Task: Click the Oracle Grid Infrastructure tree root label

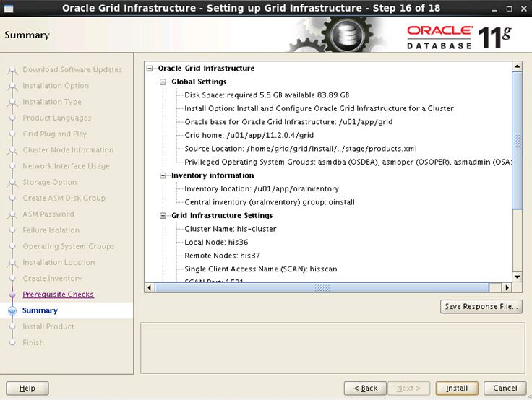Action: point(206,69)
